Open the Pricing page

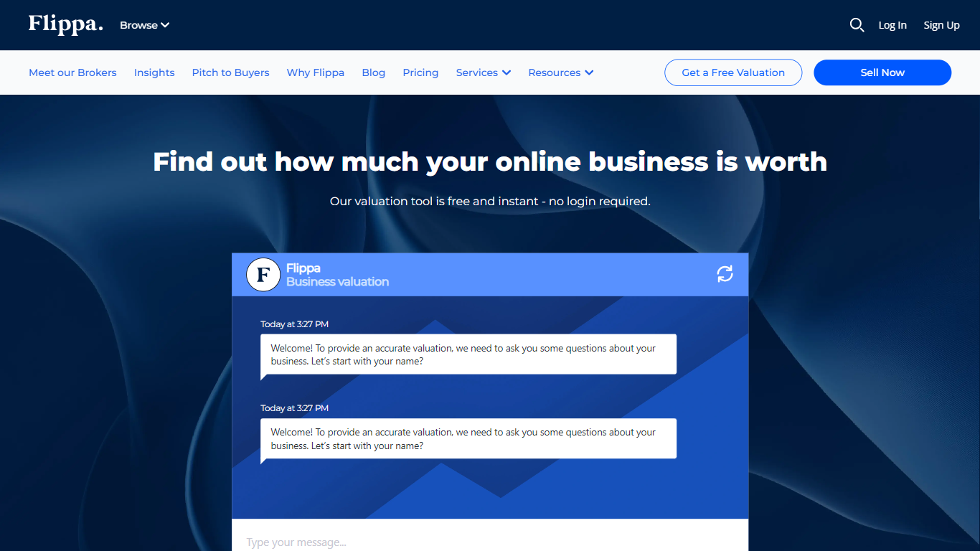tap(420, 72)
